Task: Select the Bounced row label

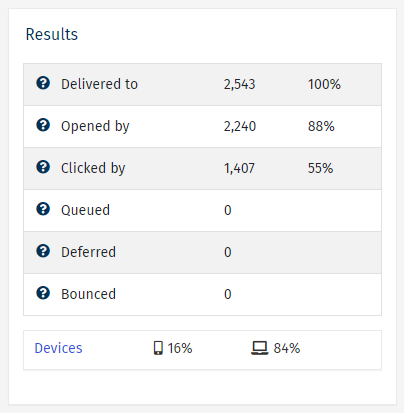Action: click(88, 294)
